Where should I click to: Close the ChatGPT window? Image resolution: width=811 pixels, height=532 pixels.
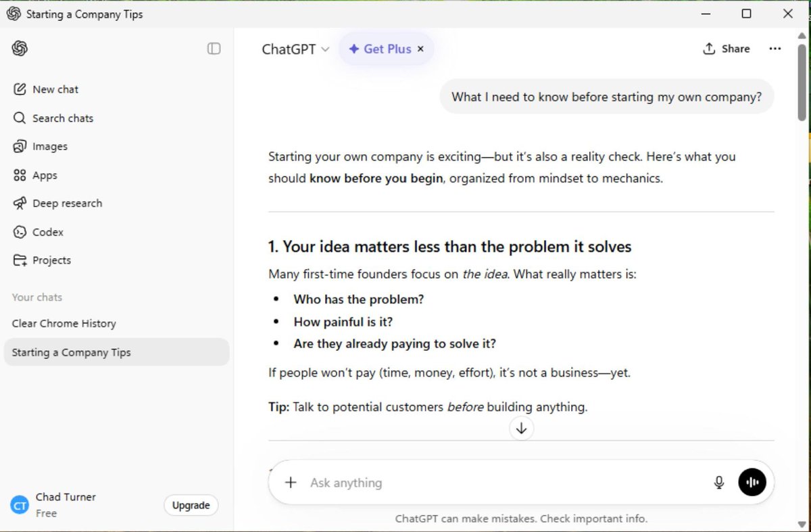coord(787,14)
